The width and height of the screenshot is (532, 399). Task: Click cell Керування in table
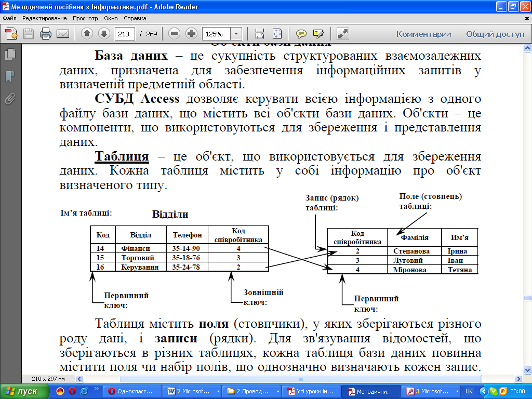tap(140, 267)
